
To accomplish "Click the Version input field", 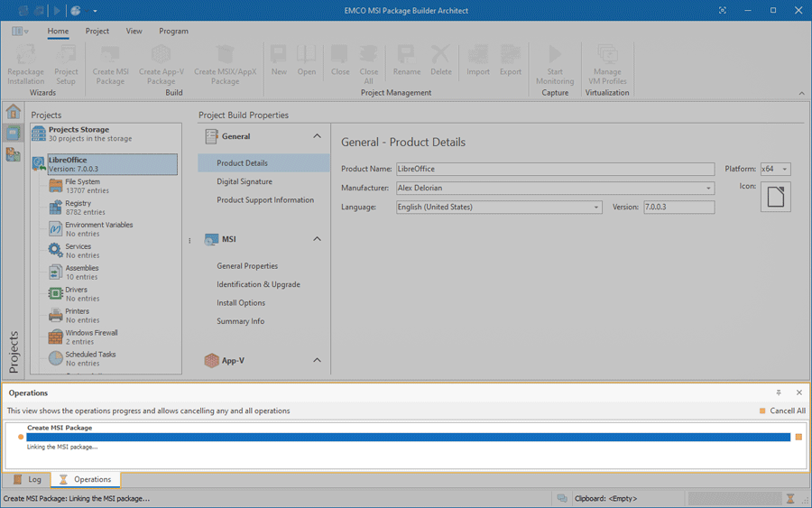I will (x=678, y=208).
